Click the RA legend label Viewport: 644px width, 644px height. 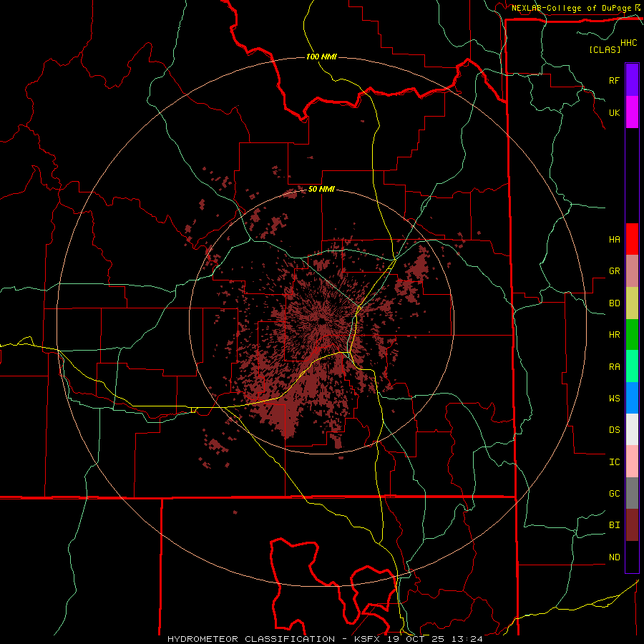pyautogui.click(x=614, y=366)
